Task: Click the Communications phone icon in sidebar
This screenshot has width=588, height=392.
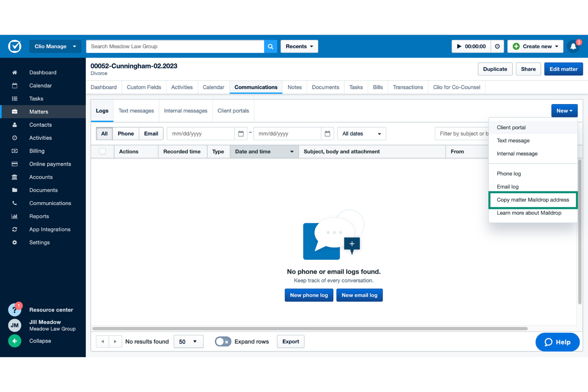Action: (x=15, y=203)
